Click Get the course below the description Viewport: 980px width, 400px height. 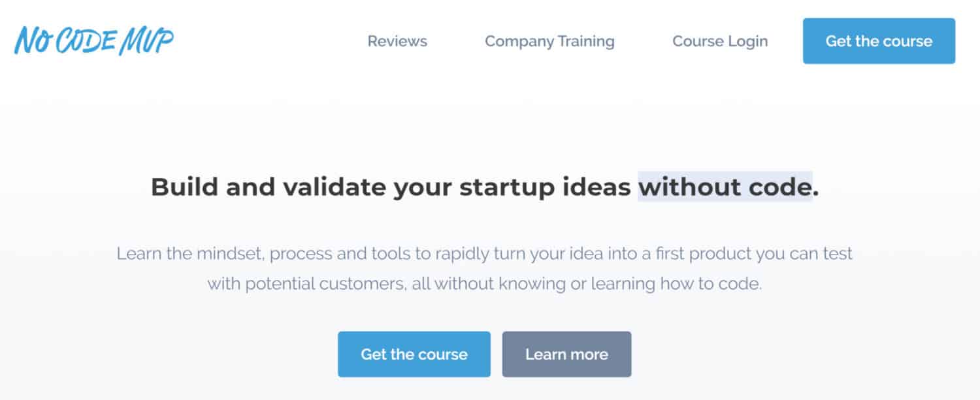point(414,354)
